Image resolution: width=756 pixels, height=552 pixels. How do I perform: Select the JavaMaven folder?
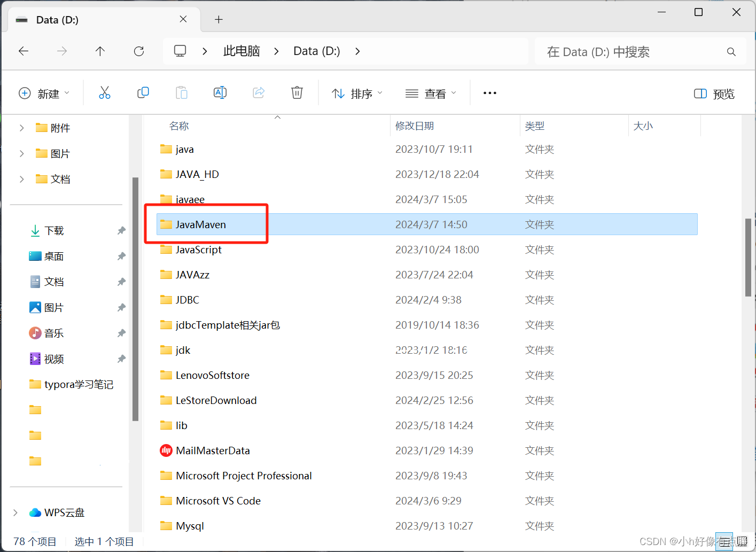pos(427,224)
